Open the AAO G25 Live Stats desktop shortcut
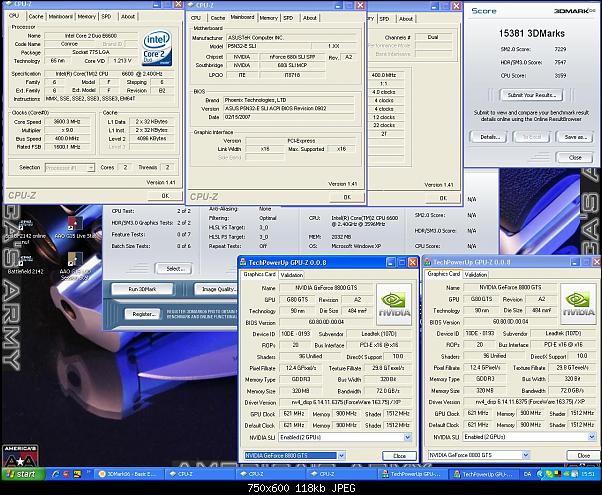The width and height of the screenshot is (602, 495). [74, 228]
